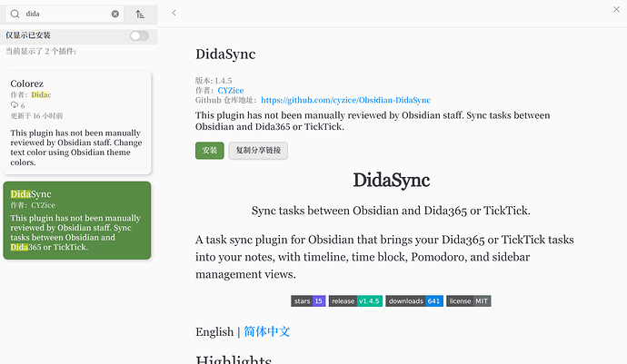The width and height of the screenshot is (627, 364).
Task: Open the Obsidian-DidaSync GitHub repository link
Action: pos(346,100)
